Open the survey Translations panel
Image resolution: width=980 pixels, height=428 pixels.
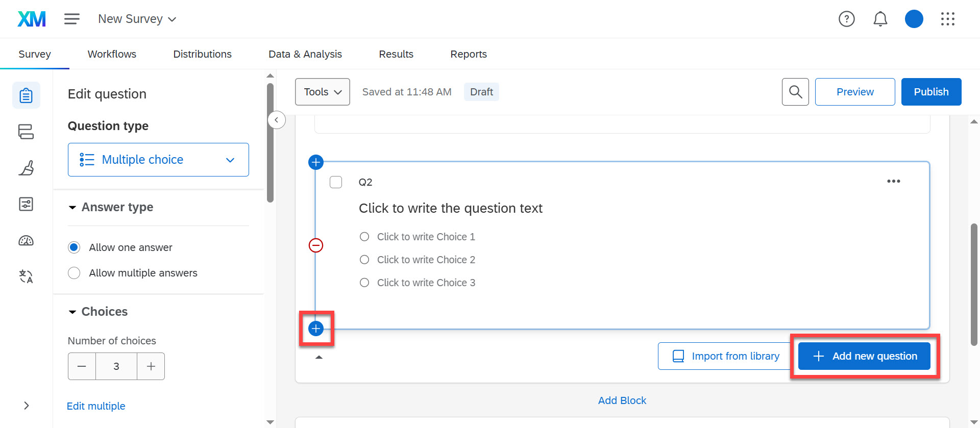(x=26, y=276)
